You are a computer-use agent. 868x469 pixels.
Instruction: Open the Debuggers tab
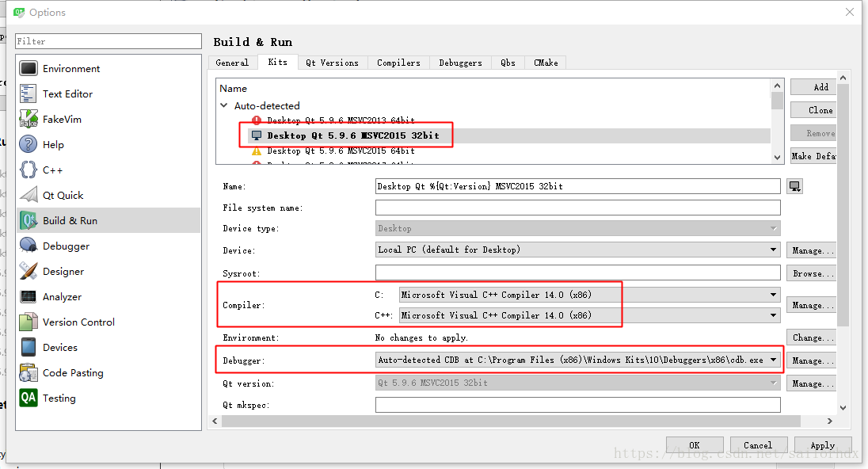coord(460,63)
